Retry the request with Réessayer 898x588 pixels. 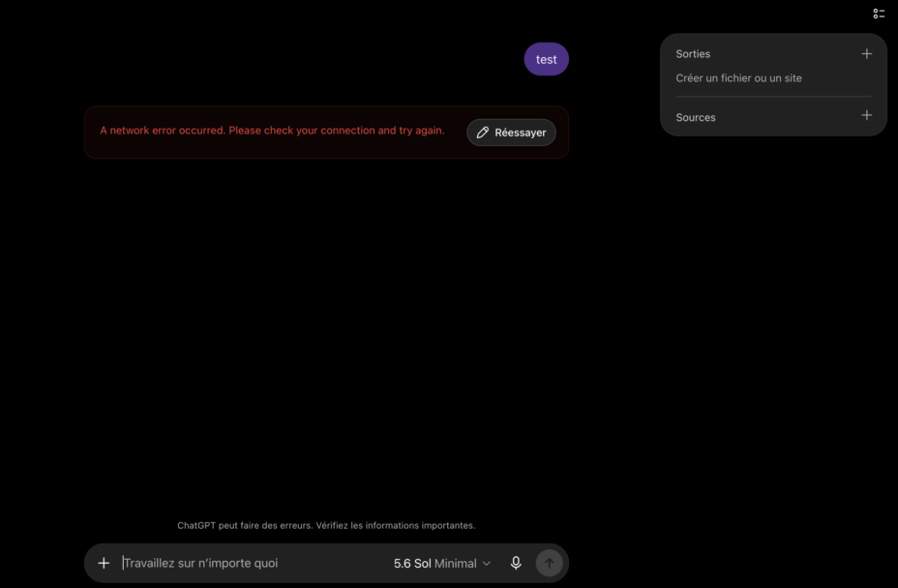[511, 132]
